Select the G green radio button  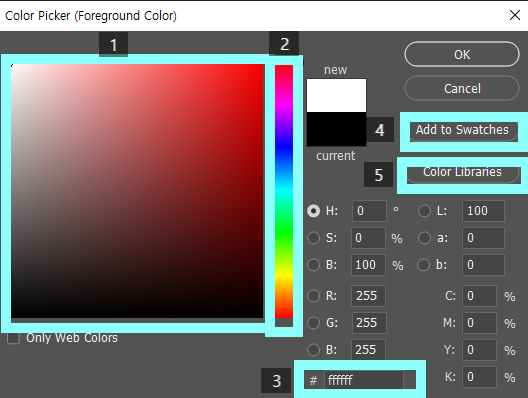coord(313,323)
